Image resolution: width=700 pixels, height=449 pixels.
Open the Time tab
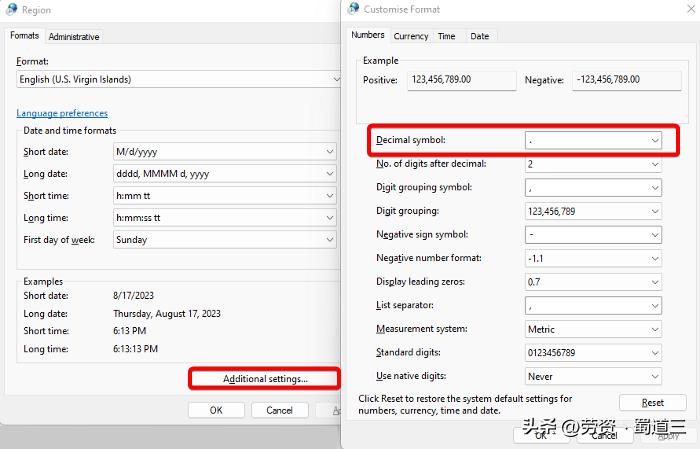coord(446,36)
